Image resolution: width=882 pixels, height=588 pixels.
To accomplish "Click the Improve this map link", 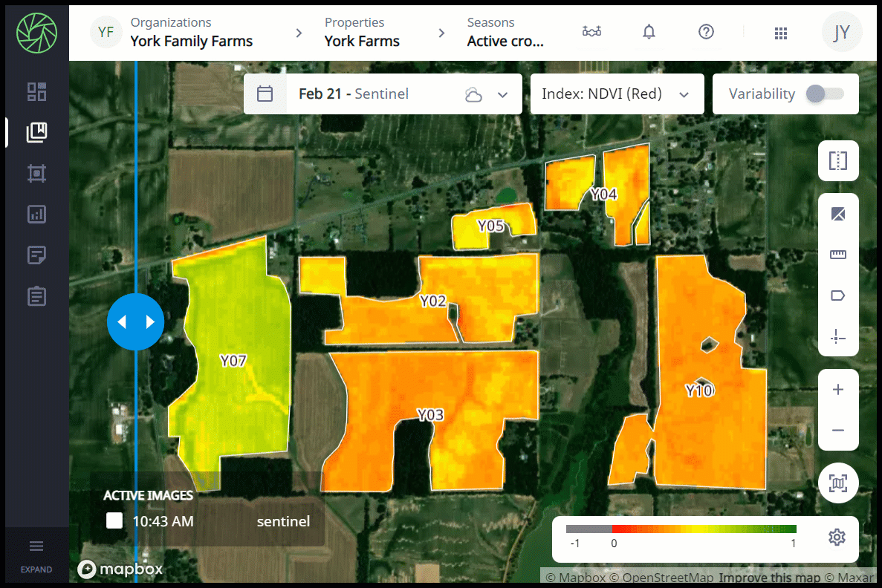I will [x=769, y=578].
